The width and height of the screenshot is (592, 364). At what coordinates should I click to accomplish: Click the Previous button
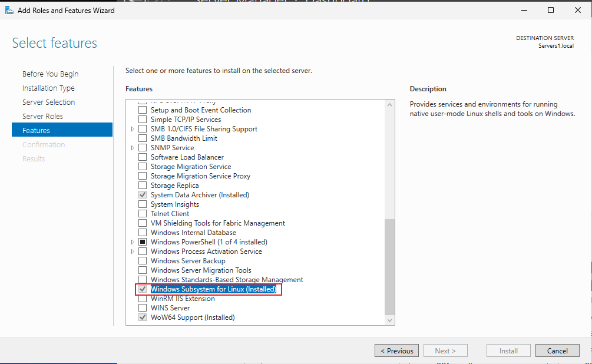(396, 350)
